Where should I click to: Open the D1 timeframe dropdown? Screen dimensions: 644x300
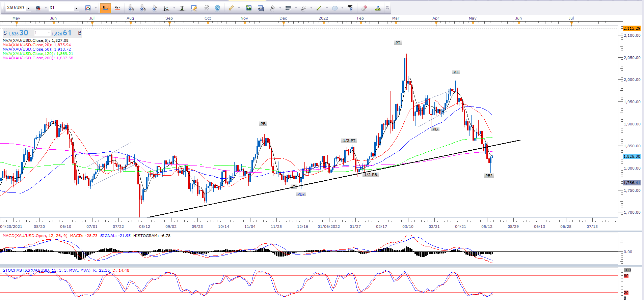[x=76, y=8]
